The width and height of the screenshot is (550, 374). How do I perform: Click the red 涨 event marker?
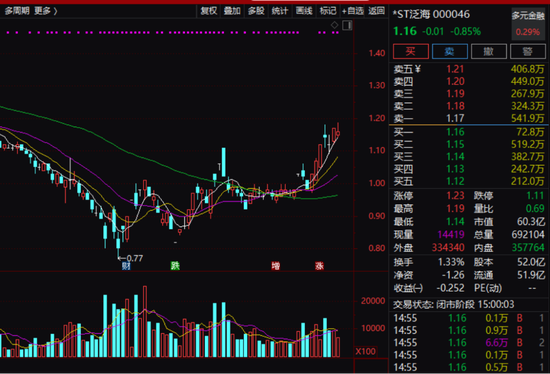[319, 266]
